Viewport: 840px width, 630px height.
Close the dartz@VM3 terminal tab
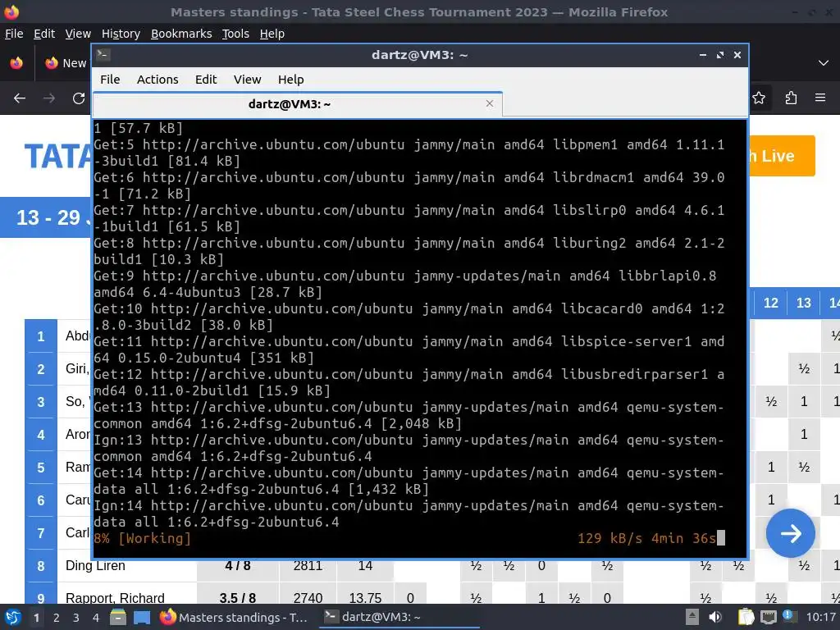tap(489, 103)
